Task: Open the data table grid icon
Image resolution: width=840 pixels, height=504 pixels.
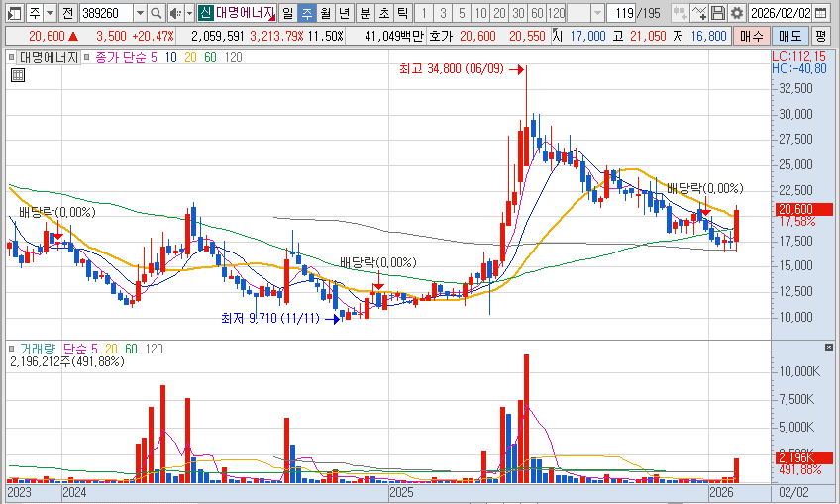Action: tap(18, 75)
